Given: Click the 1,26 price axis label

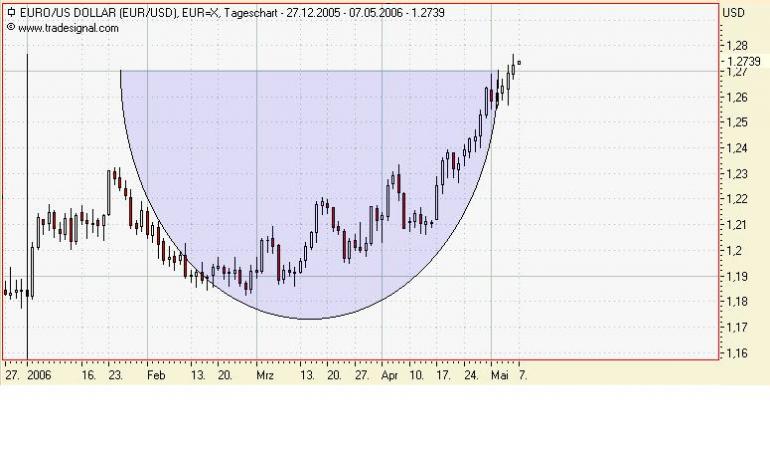Looking at the screenshot, I should coord(737,97).
